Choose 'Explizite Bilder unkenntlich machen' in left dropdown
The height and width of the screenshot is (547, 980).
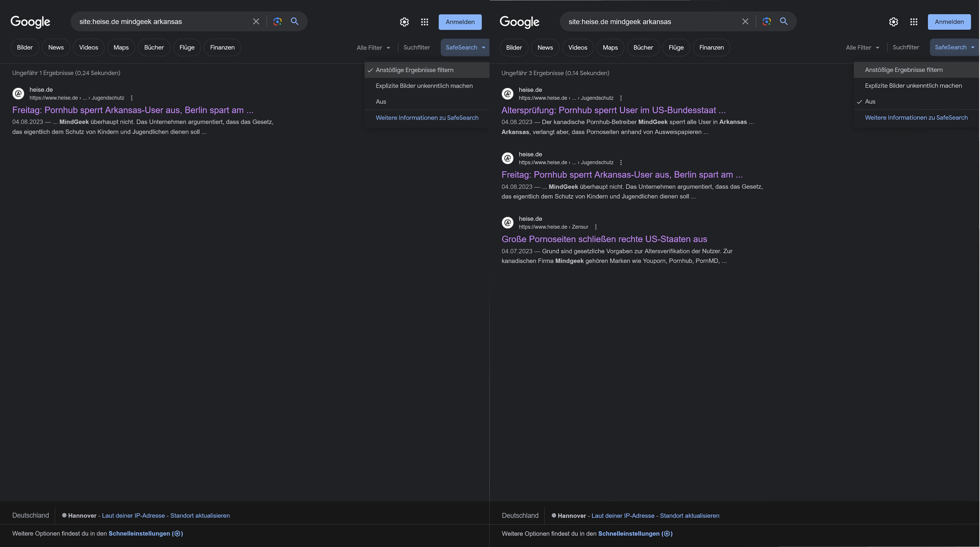[424, 86]
